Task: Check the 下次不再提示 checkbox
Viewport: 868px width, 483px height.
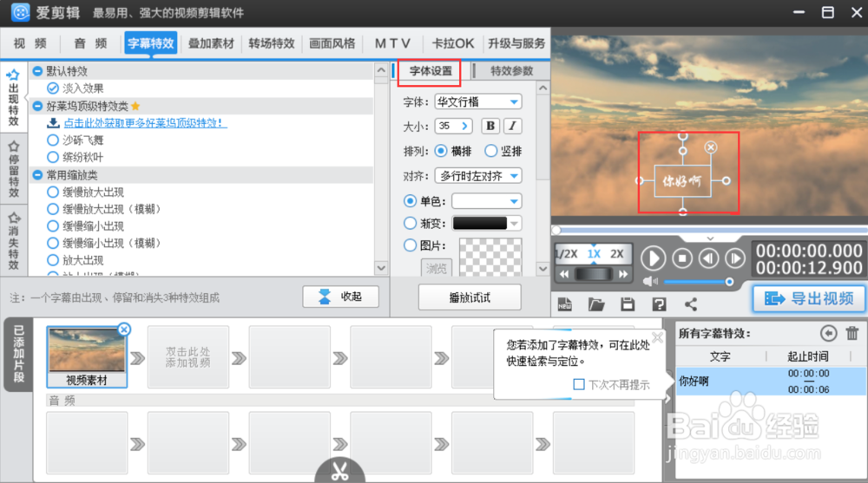Action: pyautogui.click(x=579, y=384)
